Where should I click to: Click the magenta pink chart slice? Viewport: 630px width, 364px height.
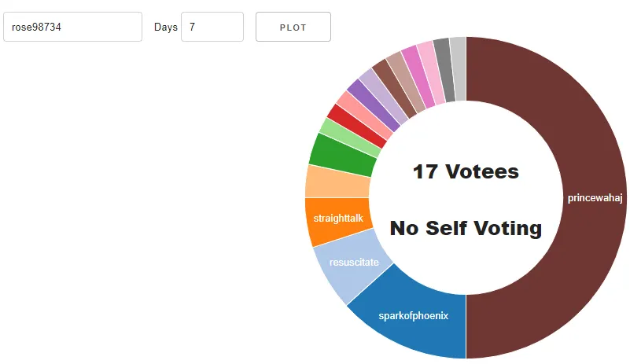click(418, 77)
